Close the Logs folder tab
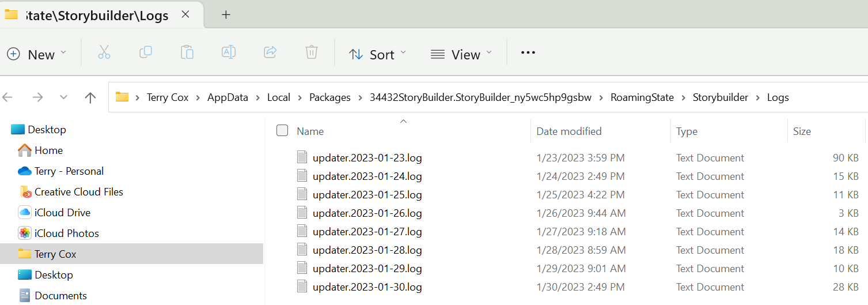The width and height of the screenshot is (868, 305). (x=185, y=15)
